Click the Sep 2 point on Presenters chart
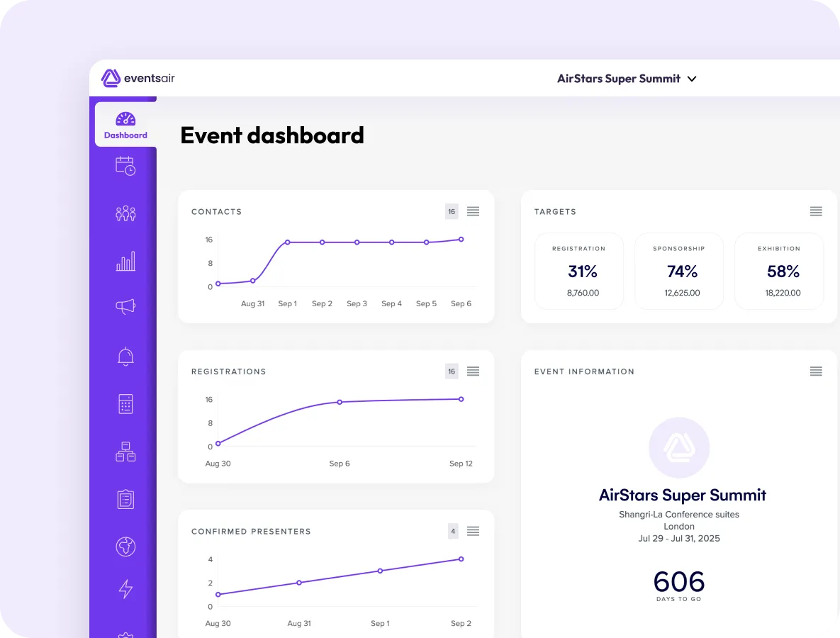 pos(461,559)
